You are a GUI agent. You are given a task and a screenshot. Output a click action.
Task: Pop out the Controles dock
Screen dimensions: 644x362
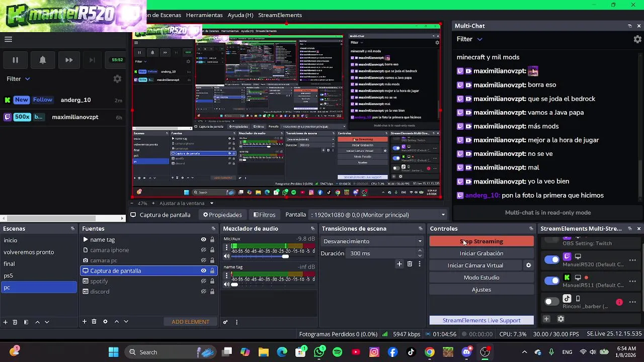point(531,229)
